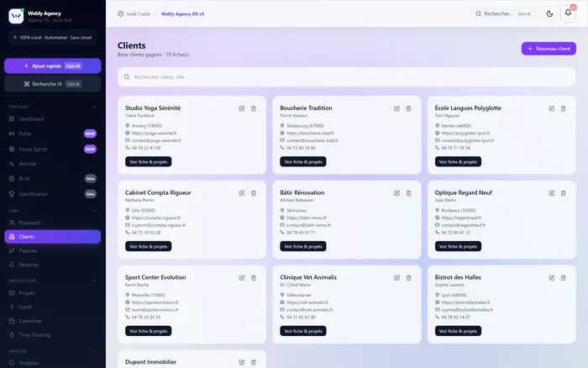
Task: Edit the Optique Regard Neuf card
Action: tap(552, 193)
